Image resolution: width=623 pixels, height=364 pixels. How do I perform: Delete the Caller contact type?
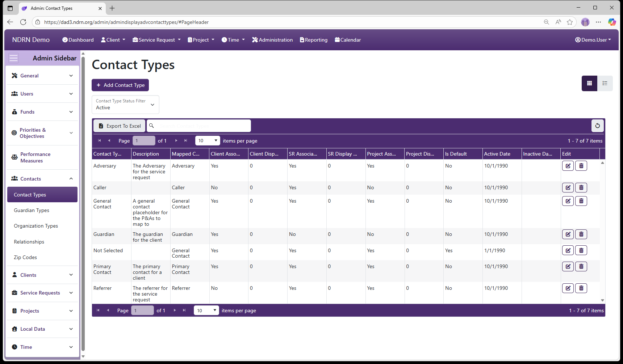click(x=581, y=187)
